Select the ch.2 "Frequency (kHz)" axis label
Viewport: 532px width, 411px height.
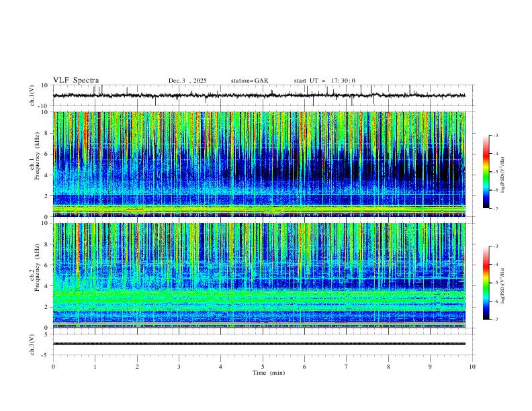pyautogui.click(x=37, y=267)
